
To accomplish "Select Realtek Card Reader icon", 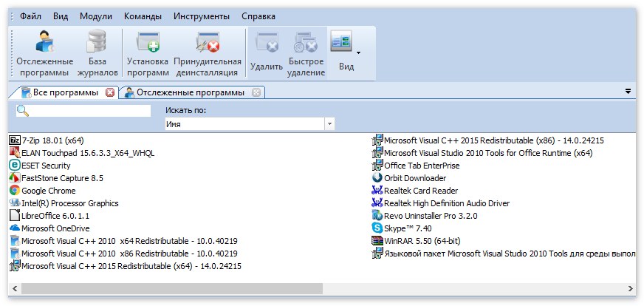I will tap(377, 191).
